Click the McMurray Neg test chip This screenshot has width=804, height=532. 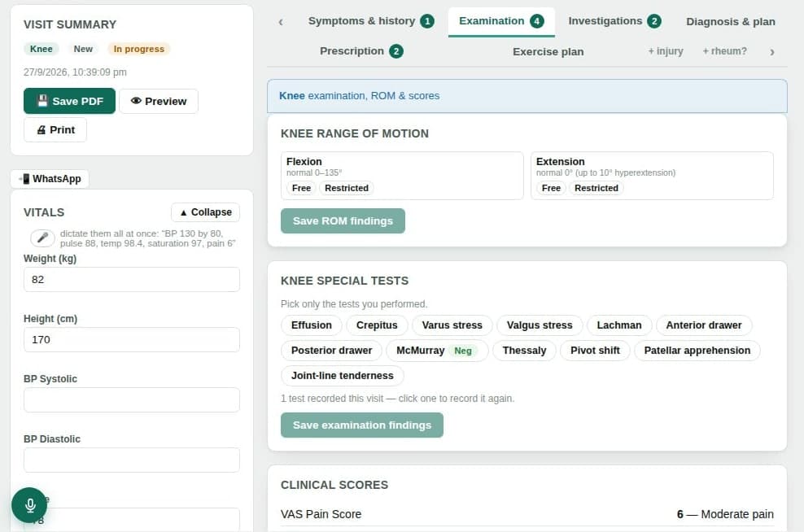pos(437,351)
